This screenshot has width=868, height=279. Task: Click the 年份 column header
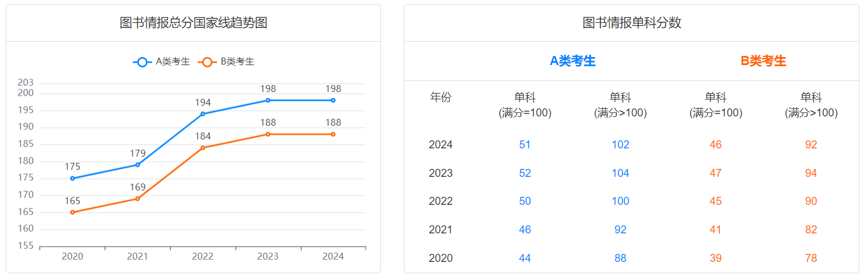[440, 98]
